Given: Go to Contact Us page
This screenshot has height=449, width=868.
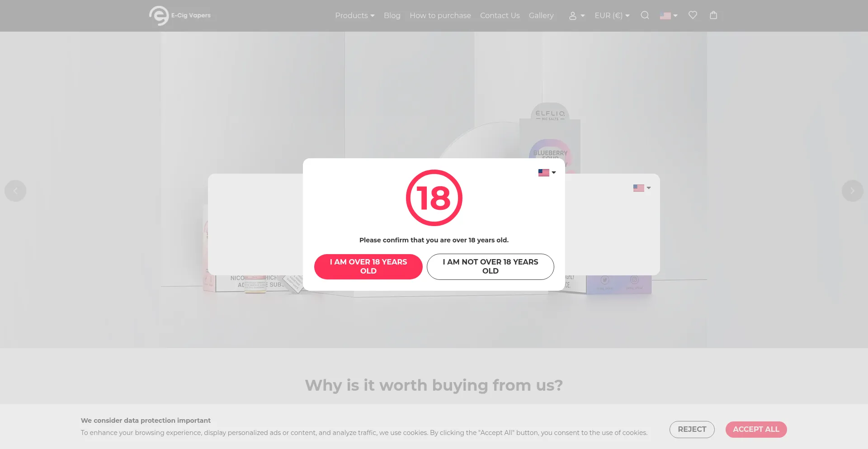Looking at the screenshot, I should click(500, 15).
